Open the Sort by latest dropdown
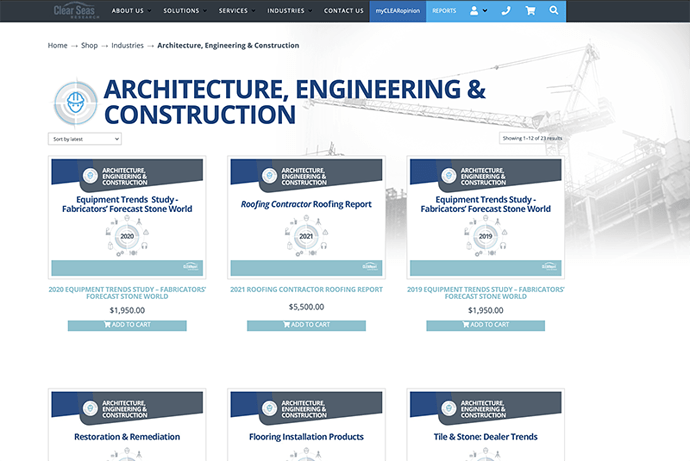The width and height of the screenshot is (690, 461). click(x=84, y=139)
